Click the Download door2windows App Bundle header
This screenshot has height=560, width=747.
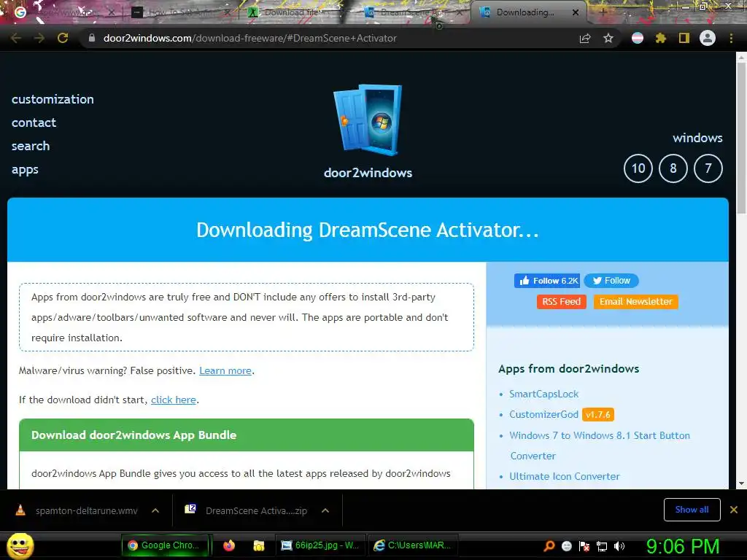tap(247, 435)
